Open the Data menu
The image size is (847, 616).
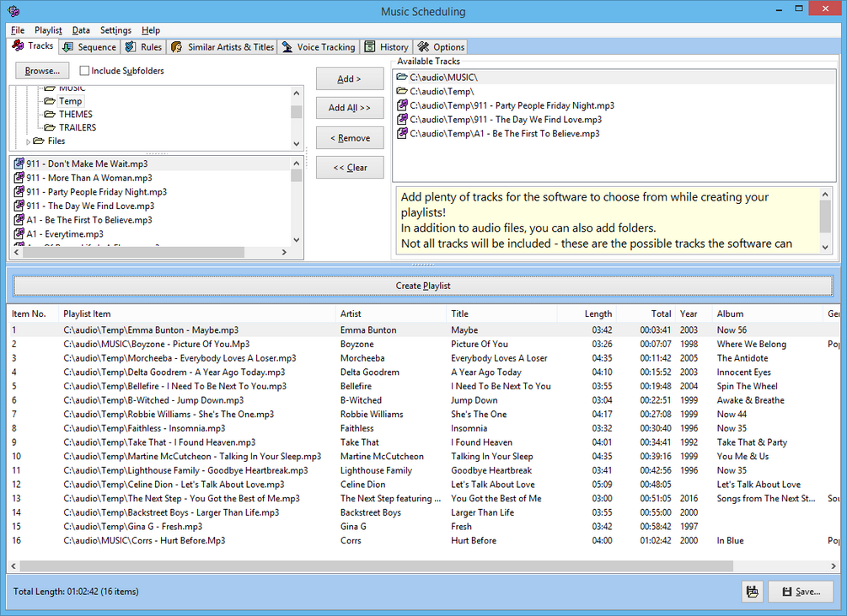[81, 30]
